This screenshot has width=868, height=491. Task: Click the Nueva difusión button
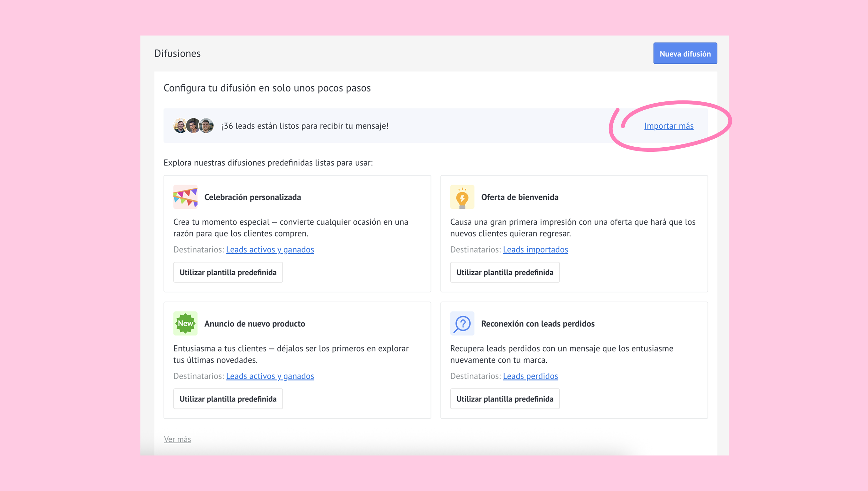[685, 53]
